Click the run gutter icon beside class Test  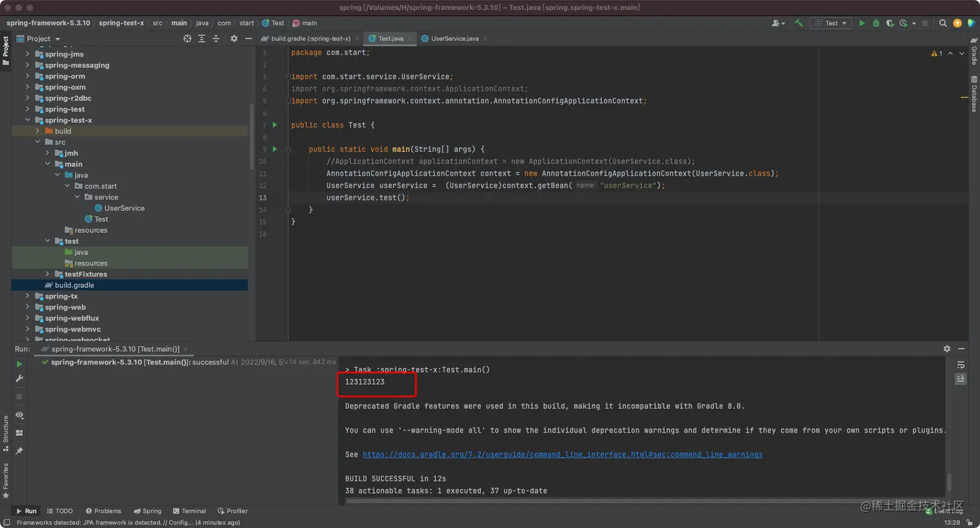pyautogui.click(x=275, y=125)
